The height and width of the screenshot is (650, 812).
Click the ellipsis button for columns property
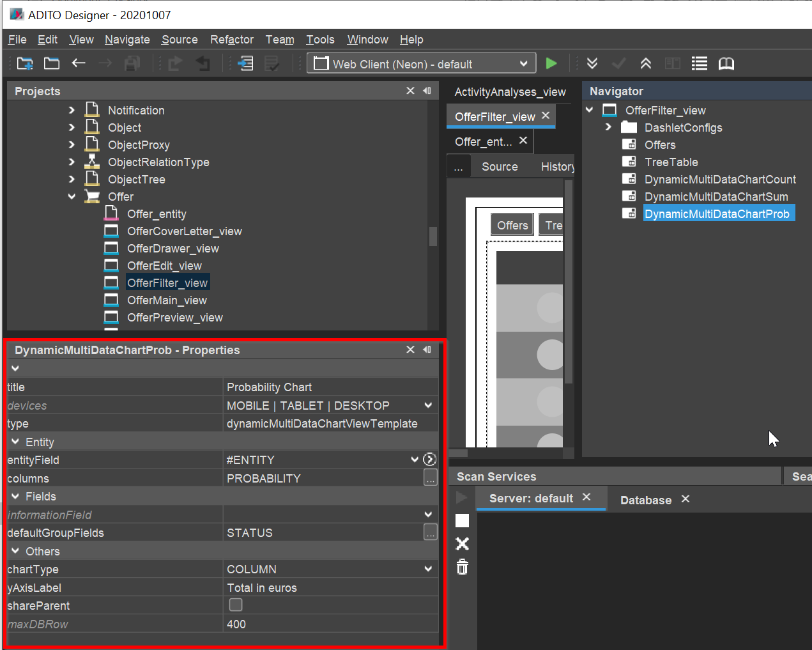click(431, 477)
